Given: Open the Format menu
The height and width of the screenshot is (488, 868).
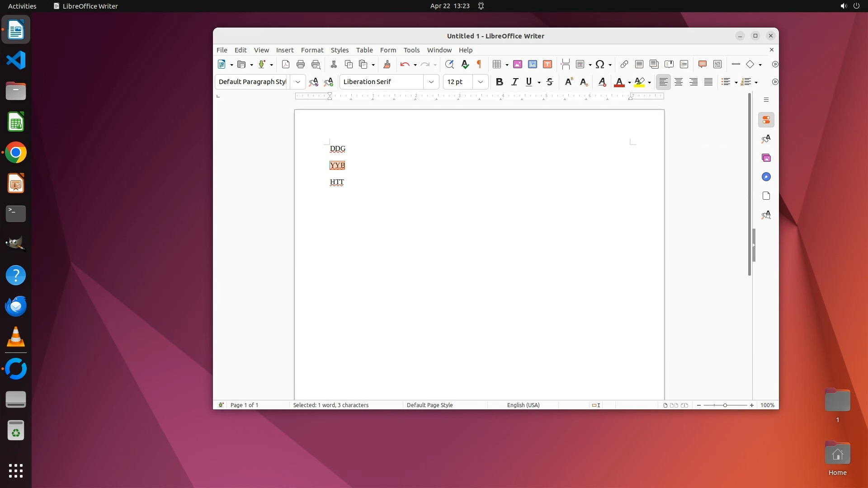Looking at the screenshot, I should coord(312,50).
